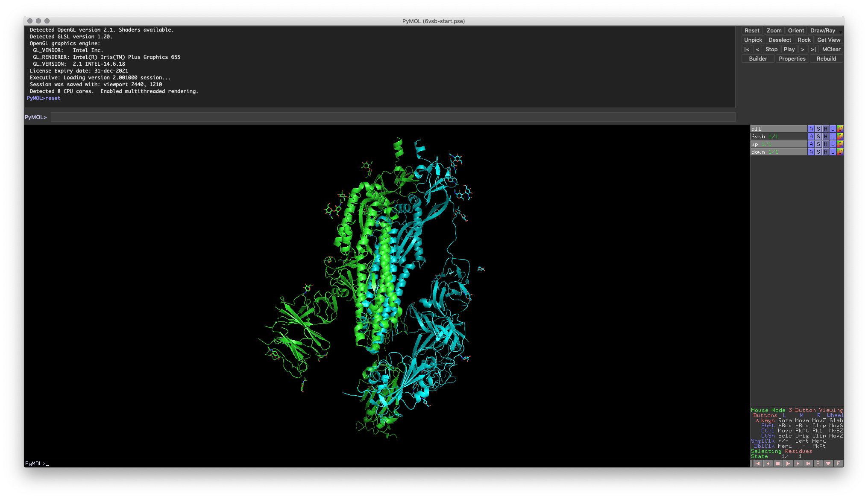Open Show menu for 'up' object
The height and width of the screenshot is (499, 868).
tap(818, 144)
